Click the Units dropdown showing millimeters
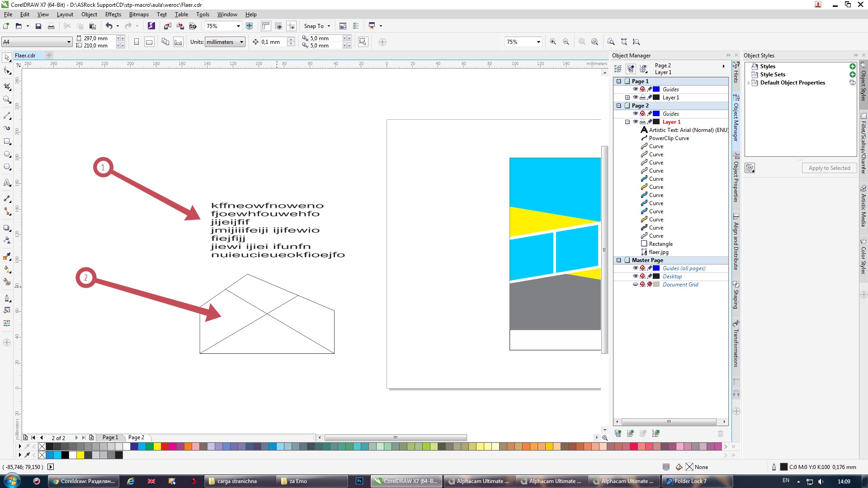 [x=225, y=42]
